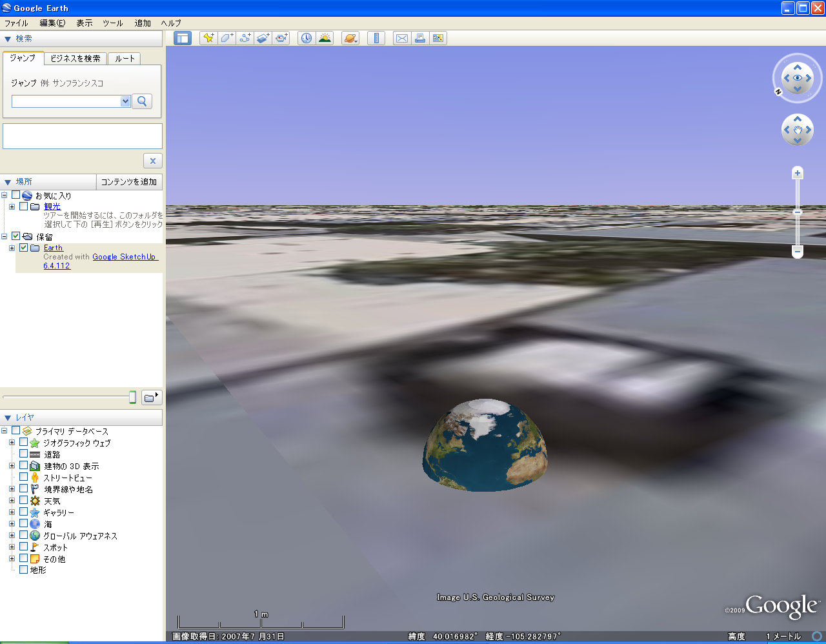Image resolution: width=826 pixels, height=644 pixels.
Task: Click the Add Polygon tool
Action: click(x=227, y=38)
